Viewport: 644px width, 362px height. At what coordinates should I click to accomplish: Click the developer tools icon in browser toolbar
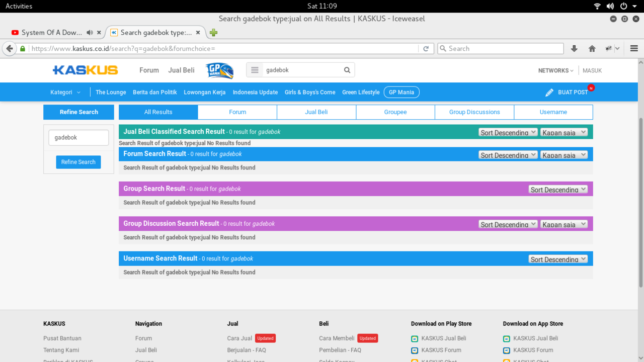tap(609, 49)
